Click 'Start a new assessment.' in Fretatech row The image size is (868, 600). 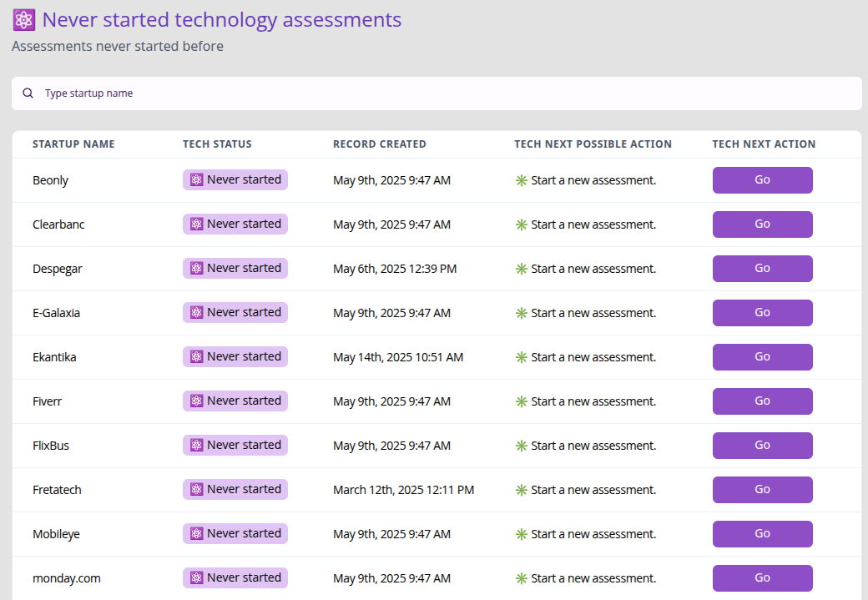[x=593, y=491]
